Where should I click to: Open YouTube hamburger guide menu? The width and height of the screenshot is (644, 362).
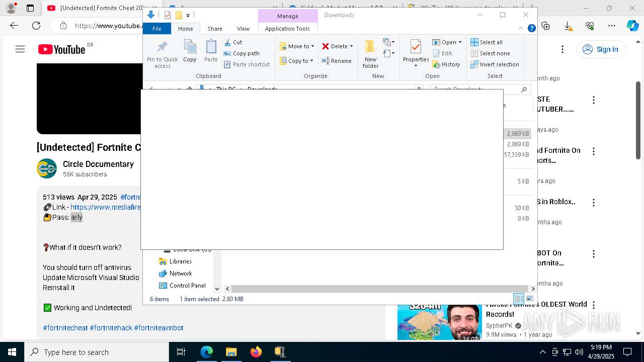point(20,49)
